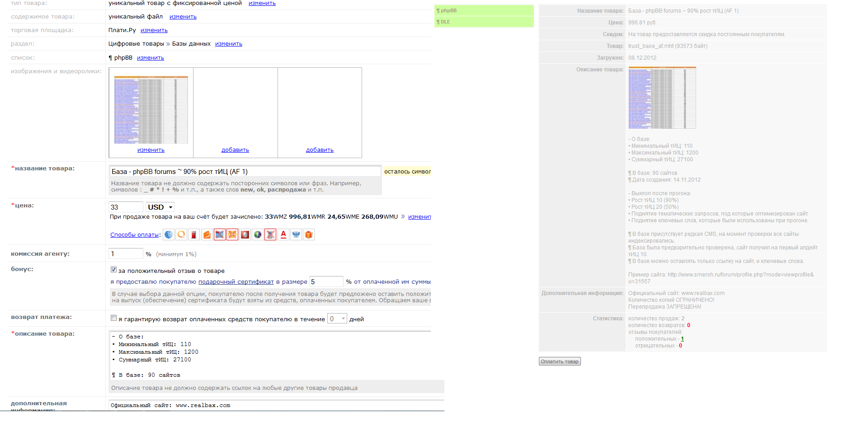Click the additional information text field
The width and height of the screenshot is (868, 431).
276,405
